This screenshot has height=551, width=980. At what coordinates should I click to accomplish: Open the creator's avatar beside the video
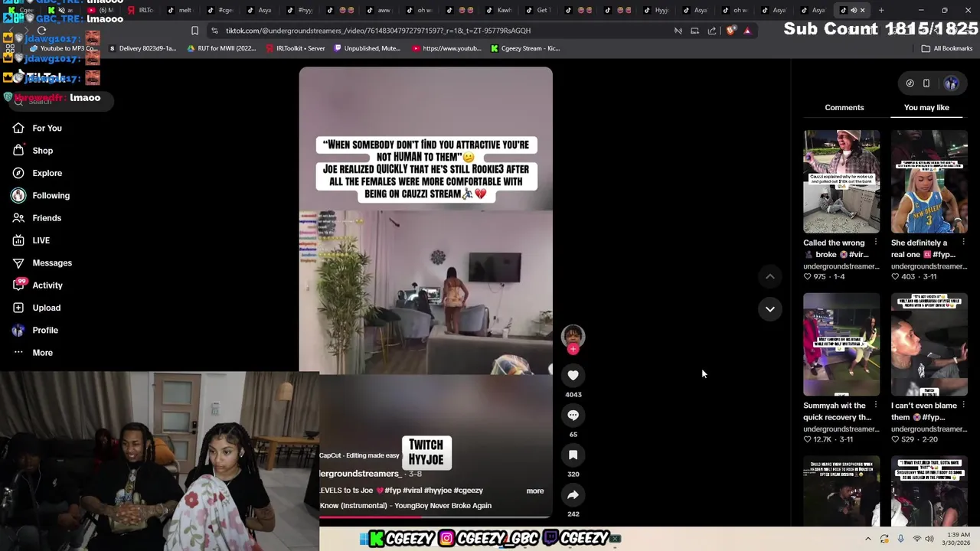click(573, 335)
